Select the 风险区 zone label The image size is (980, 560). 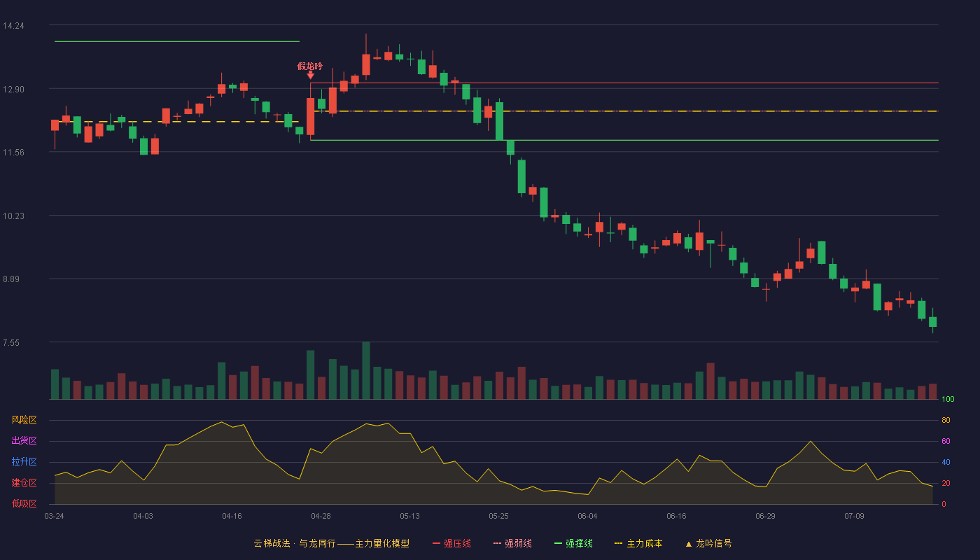pos(24,420)
